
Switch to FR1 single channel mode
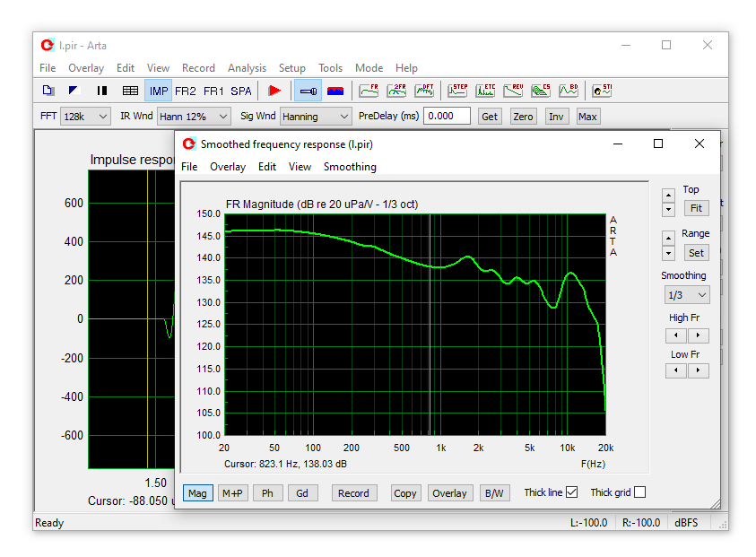(x=213, y=91)
